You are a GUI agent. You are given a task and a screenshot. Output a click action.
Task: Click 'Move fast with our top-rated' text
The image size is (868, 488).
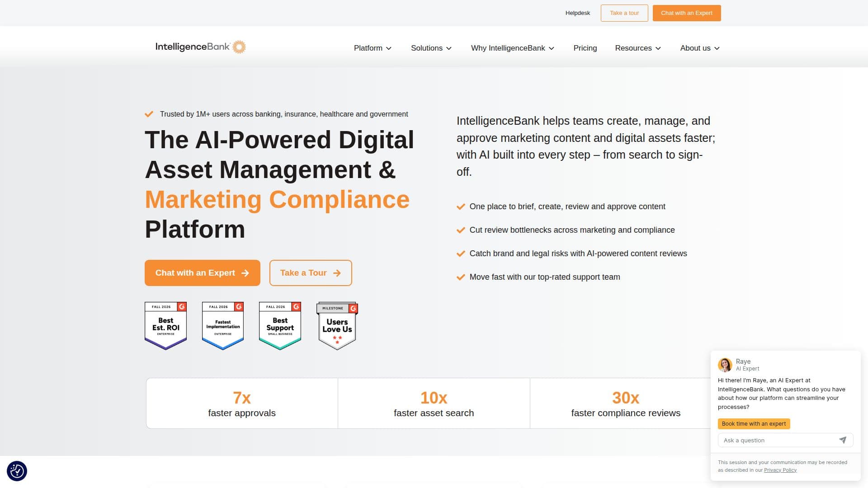pos(545,277)
